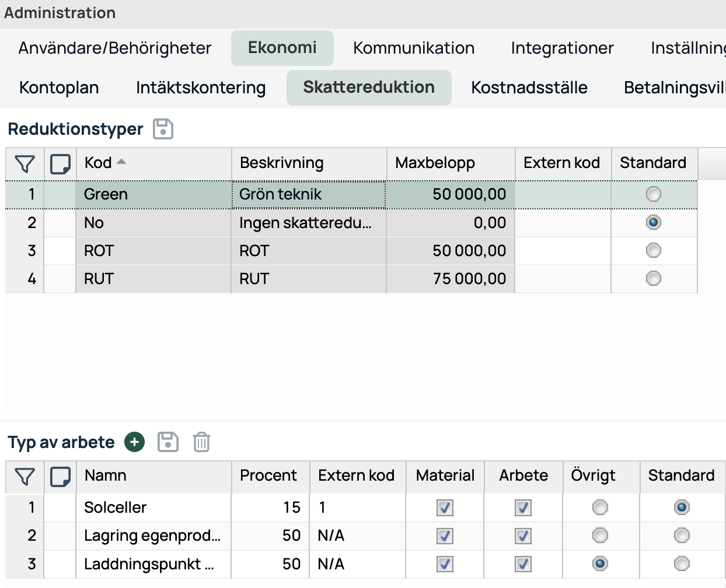The image size is (726, 588).
Task: Save Typ av arbete with disk icon
Action: click(x=168, y=442)
